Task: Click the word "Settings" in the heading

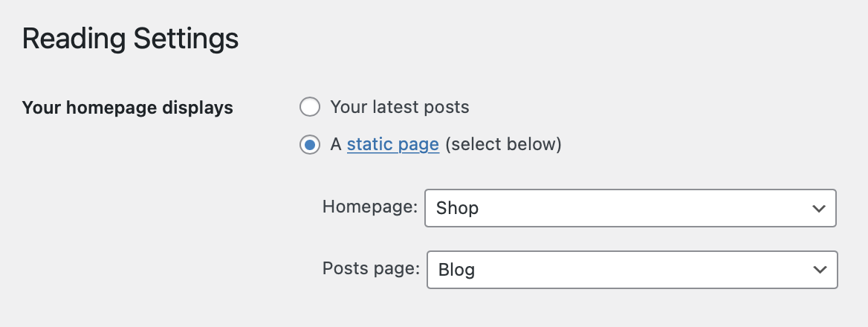Action: [186, 39]
